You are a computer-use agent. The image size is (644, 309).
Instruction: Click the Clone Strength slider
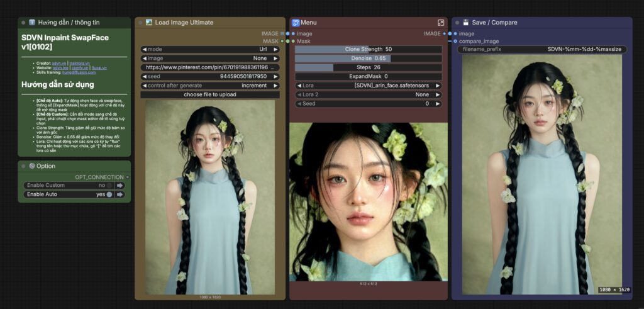click(368, 49)
